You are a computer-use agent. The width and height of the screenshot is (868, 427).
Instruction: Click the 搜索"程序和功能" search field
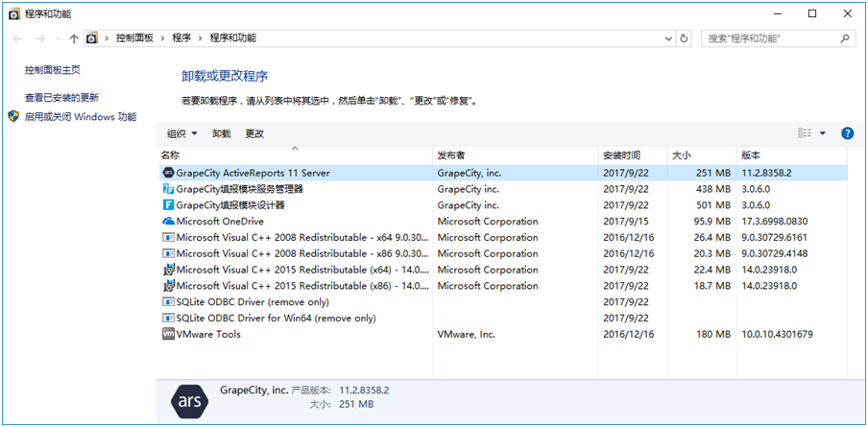point(768,38)
